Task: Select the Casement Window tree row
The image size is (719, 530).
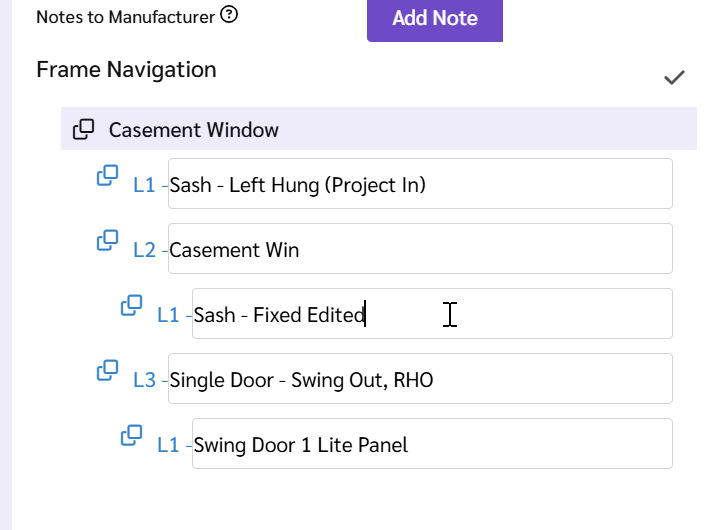Action: click(379, 129)
